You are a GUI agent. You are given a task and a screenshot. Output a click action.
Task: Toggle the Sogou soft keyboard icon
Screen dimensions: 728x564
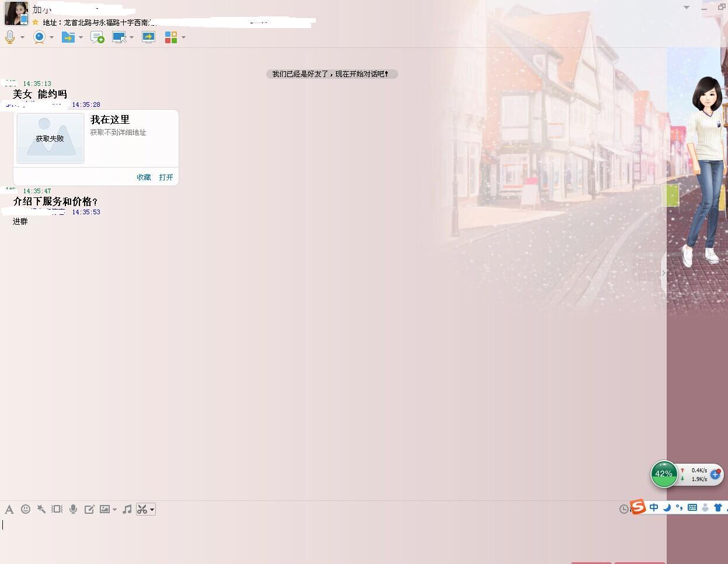point(692,507)
